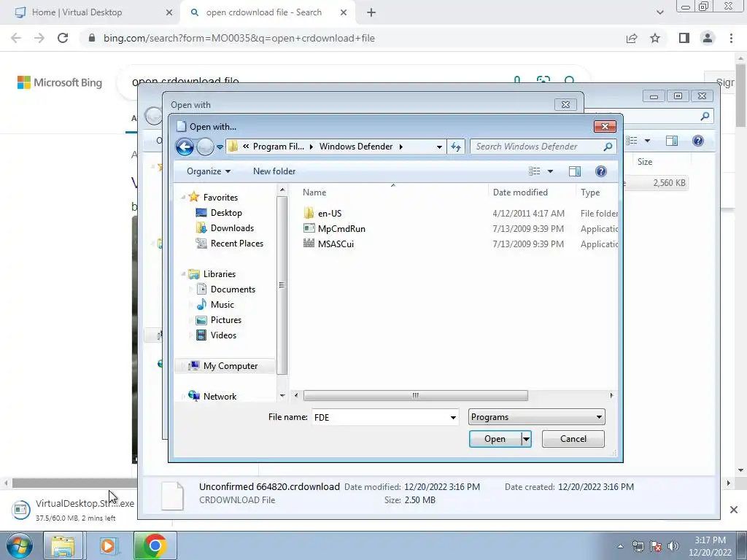Open Downloads in Favorites

click(232, 228)
